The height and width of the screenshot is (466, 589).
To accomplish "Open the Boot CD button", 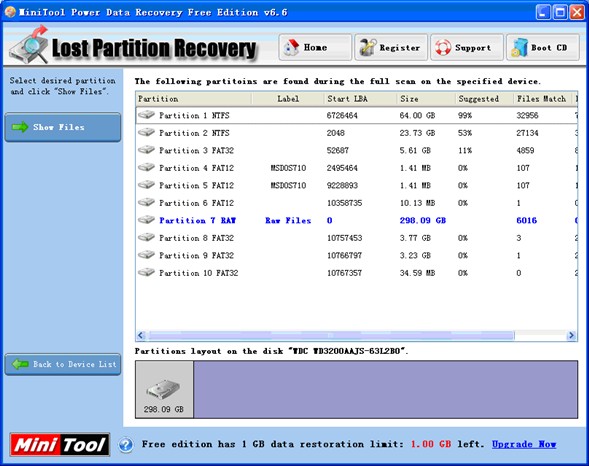I will (x=543, y=47).
